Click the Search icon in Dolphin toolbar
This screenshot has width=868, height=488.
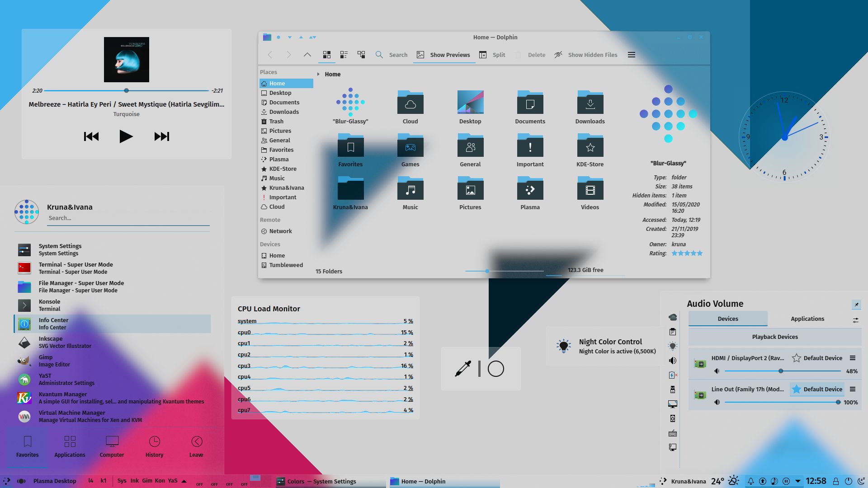click(379, 55)
